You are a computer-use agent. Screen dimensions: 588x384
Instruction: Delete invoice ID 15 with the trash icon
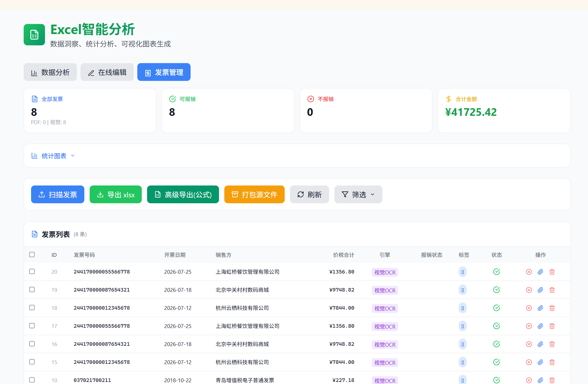[x=552, y=362]
